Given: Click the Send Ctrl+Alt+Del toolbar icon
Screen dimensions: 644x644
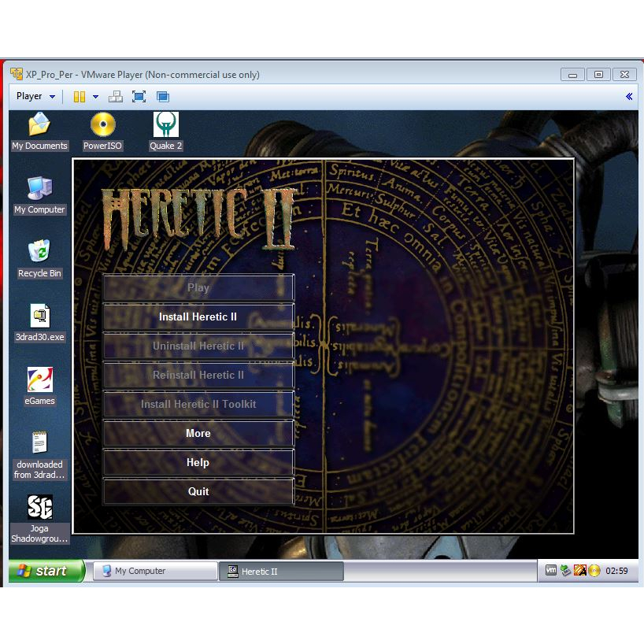Looking at the screenshot, I should [116, 97].
